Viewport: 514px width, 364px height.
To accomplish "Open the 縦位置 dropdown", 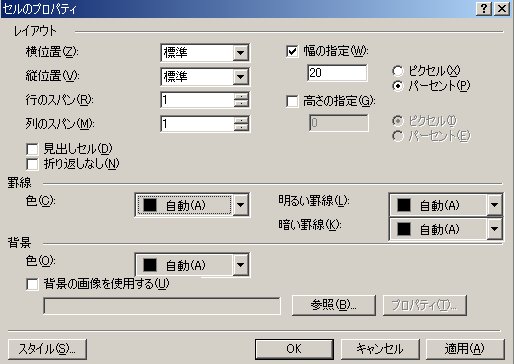I will [240, 77].
